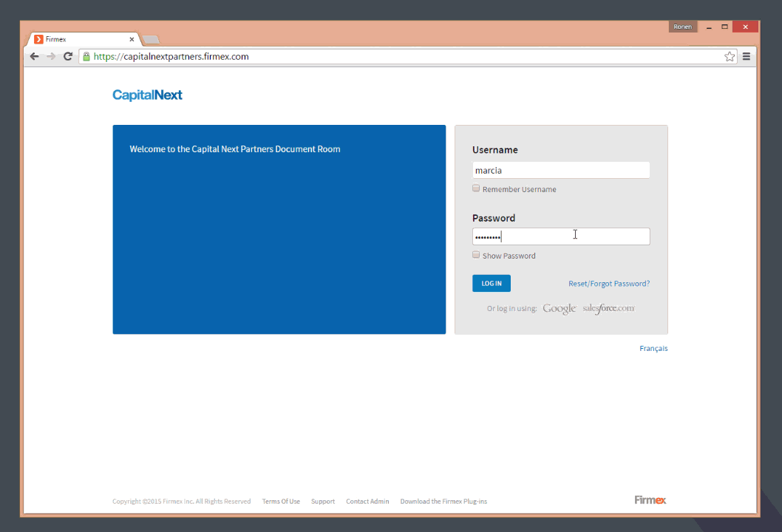The height and width of the screenshot is (532, 782).
Task: Click into the Password field
Action: pyautogui.click(x=560, y=236)
